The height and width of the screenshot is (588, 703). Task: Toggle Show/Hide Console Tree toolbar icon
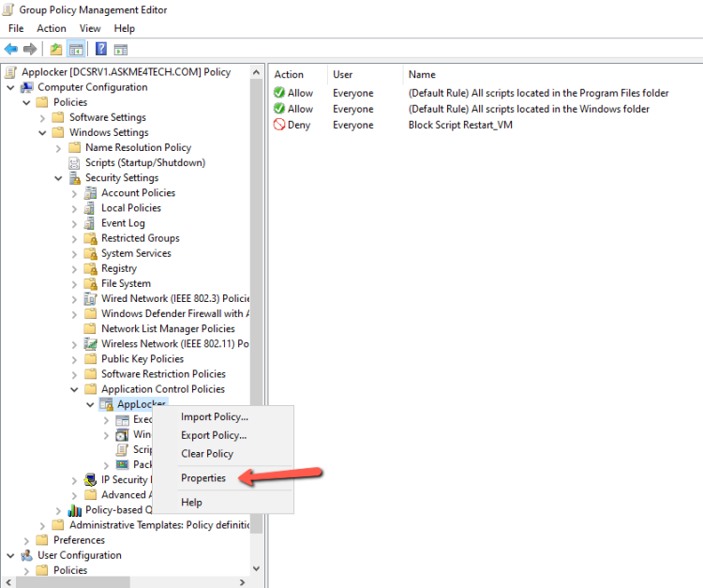coord(76,49)
